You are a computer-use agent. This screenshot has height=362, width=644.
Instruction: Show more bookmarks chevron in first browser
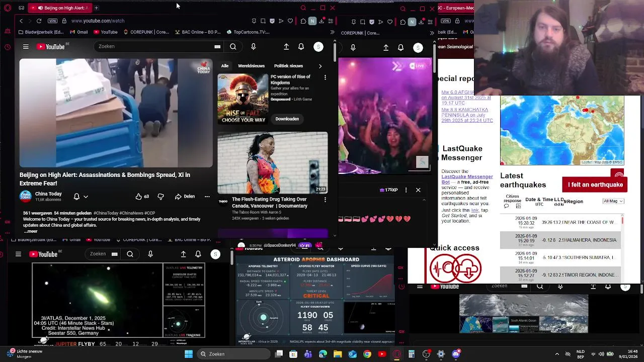pyautogui.click(x=332, y=32)
